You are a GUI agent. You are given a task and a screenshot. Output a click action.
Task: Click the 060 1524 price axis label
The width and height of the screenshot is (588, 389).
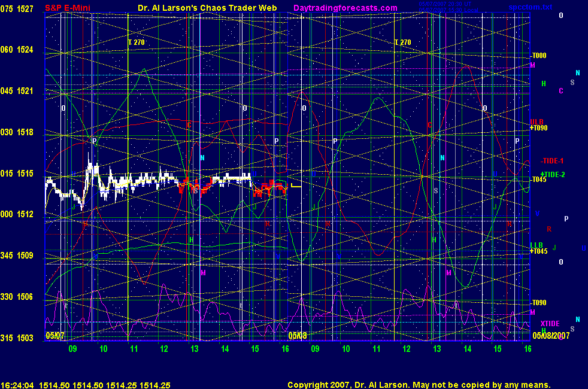pyautogui.click(x=17, y=50)
